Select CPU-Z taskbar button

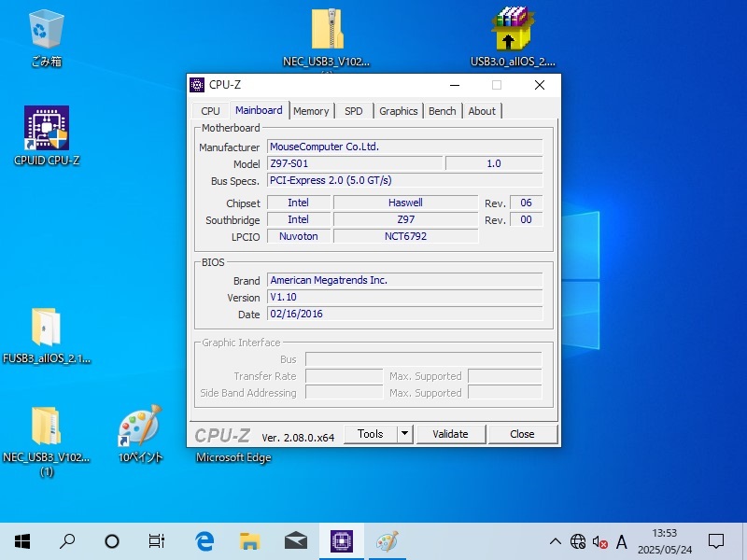342,541
